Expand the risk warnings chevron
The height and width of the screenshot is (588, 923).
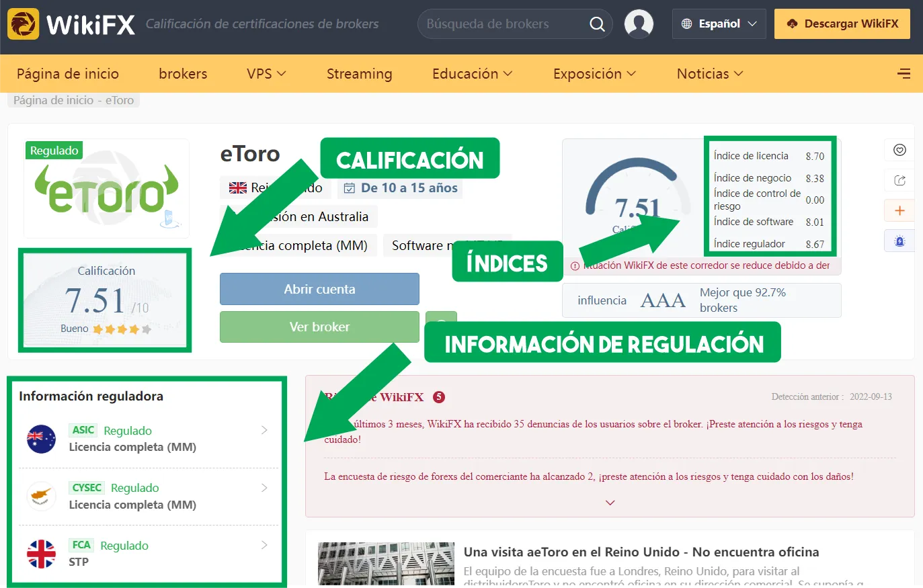click(610, 503)
